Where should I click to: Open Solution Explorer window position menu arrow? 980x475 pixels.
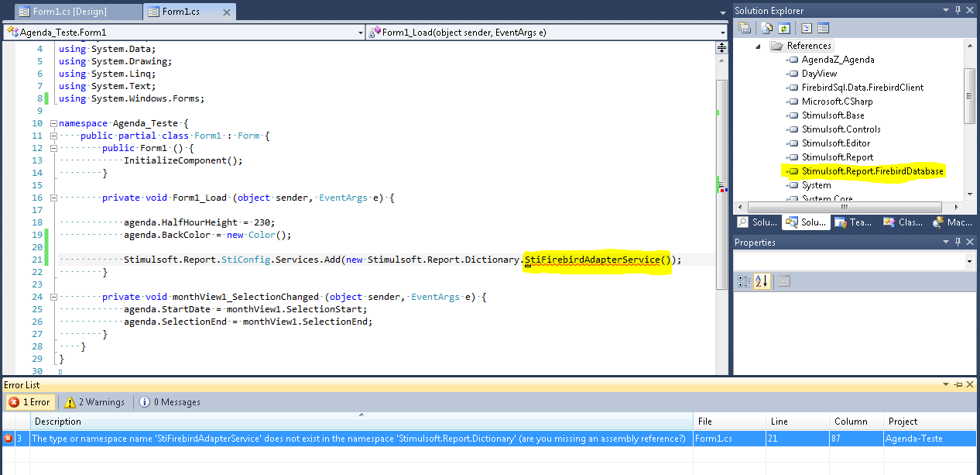[x=947, y=10]
